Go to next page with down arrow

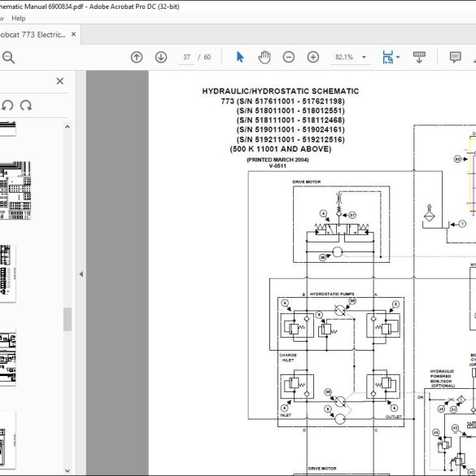point(161,57)
